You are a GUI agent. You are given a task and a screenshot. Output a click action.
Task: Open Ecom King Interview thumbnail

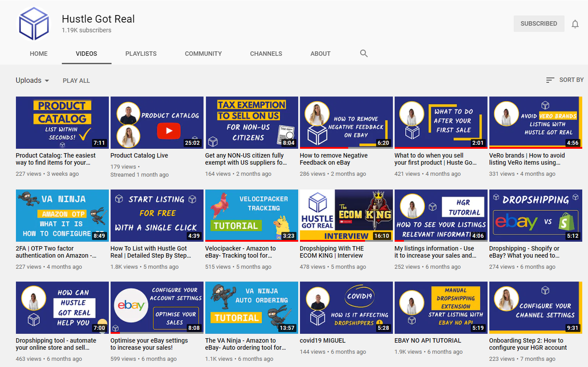tap(346, 216)
